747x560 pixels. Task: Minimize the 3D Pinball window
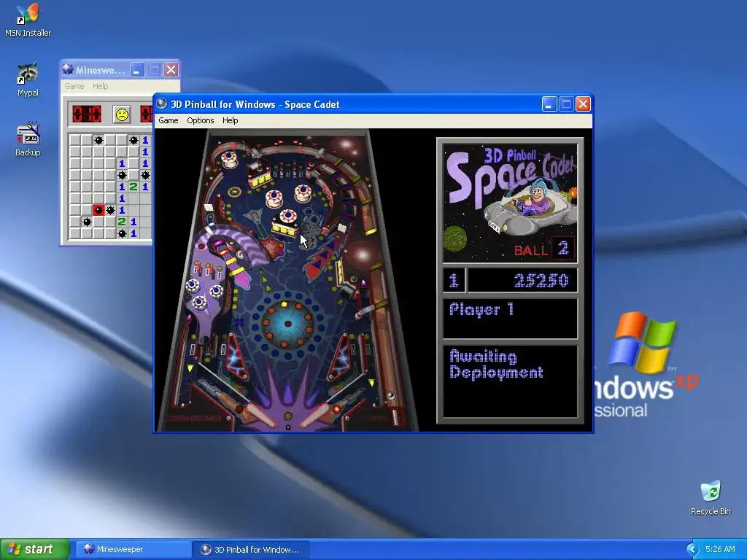pyautogui.click(x=549, y=104)
